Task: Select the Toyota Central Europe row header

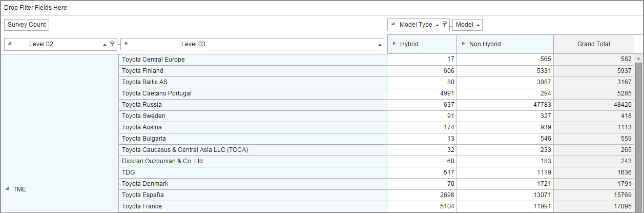Action: click(x=253, y=60)
